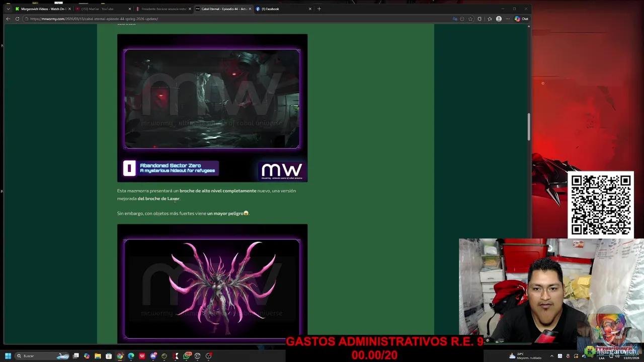Bookmark page with the star icon
This screenshot has height=362, width=644.
(x=470, y=19)
